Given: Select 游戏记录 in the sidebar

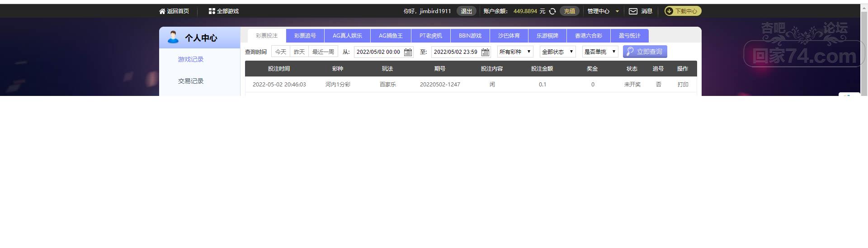Looking at the screenshot, I should coord(191,59).
